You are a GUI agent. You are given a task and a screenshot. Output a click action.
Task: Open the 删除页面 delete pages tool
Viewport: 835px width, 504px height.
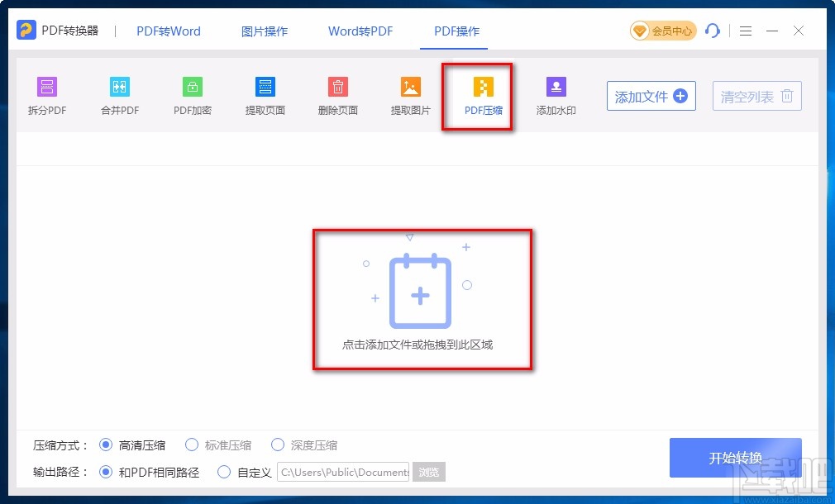coord(337,96)
